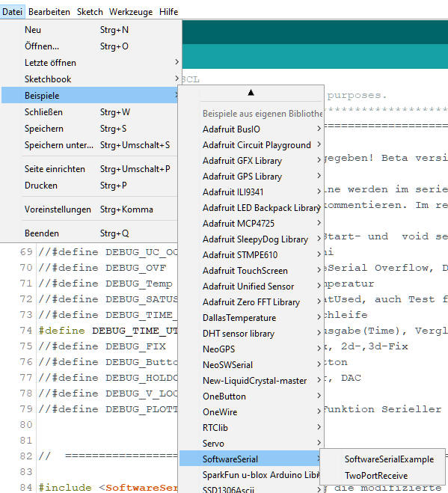The width and height of the screenshot is (448, 493).
Task: Open DallasTemperature examples submenu
Action: click(x=251, y=317)
